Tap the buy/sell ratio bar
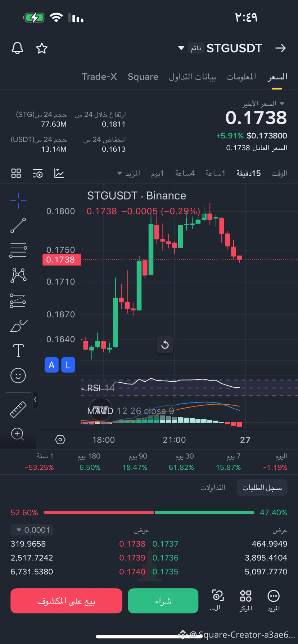The image size is (298, 644). (149, 512)
